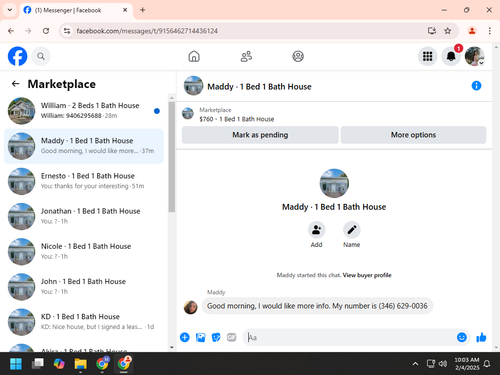Attach a file with the photo icon
The width and height of the screenshot is (500, 375).
click(x=200, y=337)
